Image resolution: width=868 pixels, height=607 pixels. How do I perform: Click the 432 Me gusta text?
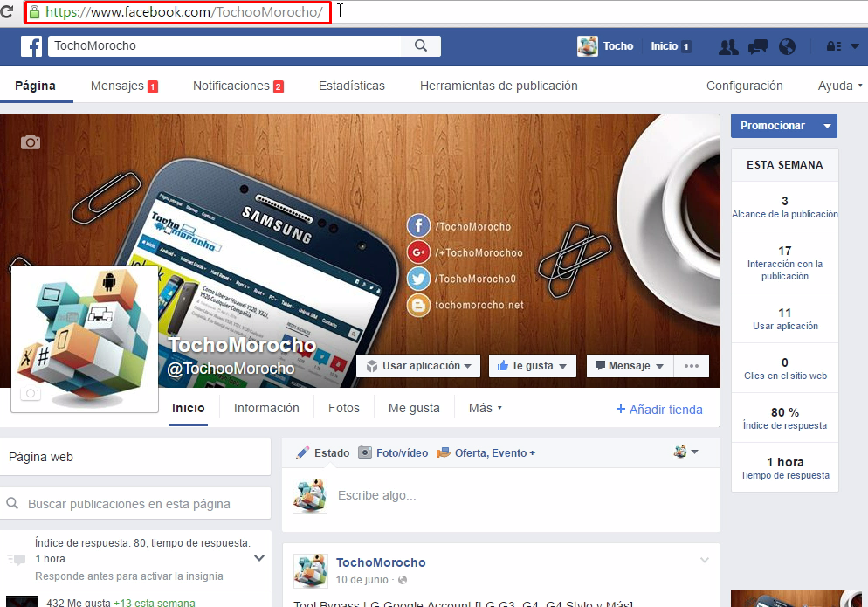point(79,603)
